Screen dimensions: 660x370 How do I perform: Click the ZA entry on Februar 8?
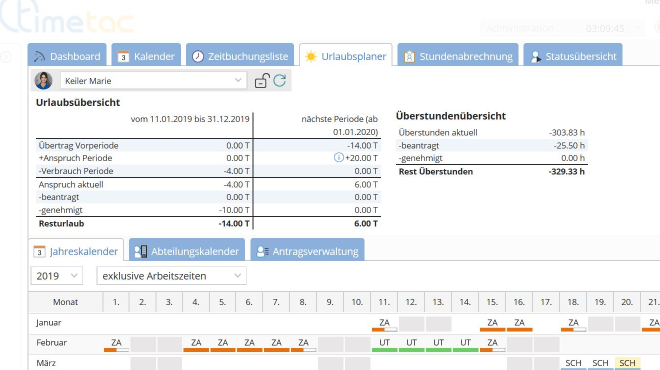(x=303, y=344)
